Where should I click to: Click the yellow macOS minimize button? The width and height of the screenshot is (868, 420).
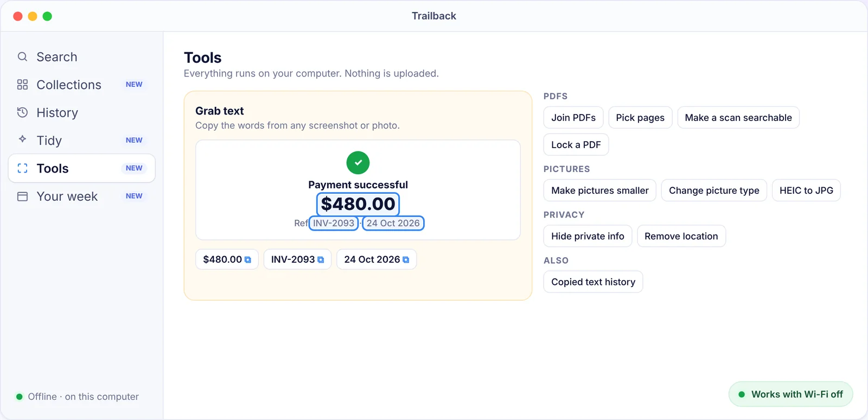[x=33, y=16]
